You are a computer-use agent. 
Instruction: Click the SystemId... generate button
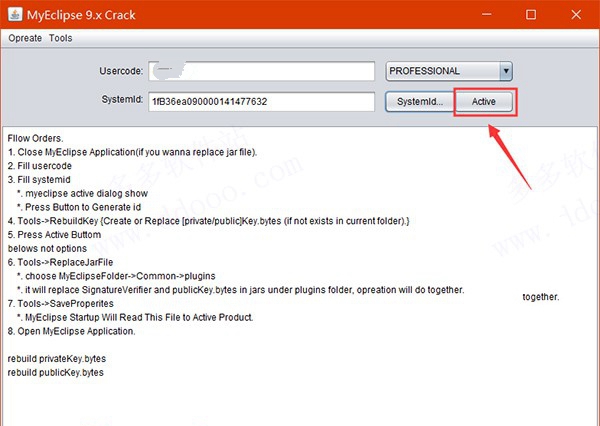click(x=420, y=102)
